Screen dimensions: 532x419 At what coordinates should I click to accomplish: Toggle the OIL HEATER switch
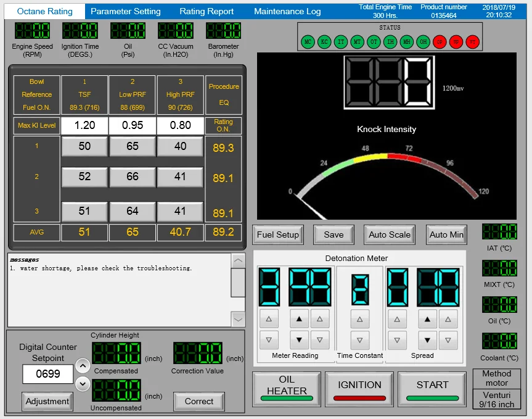(287, 389)
